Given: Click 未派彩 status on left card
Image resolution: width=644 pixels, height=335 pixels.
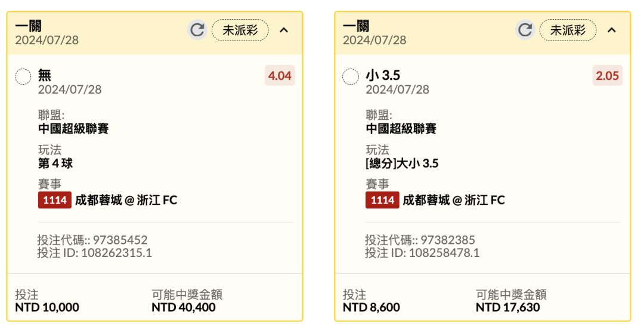Looking at the screenshot, I should tap(240, 30).
